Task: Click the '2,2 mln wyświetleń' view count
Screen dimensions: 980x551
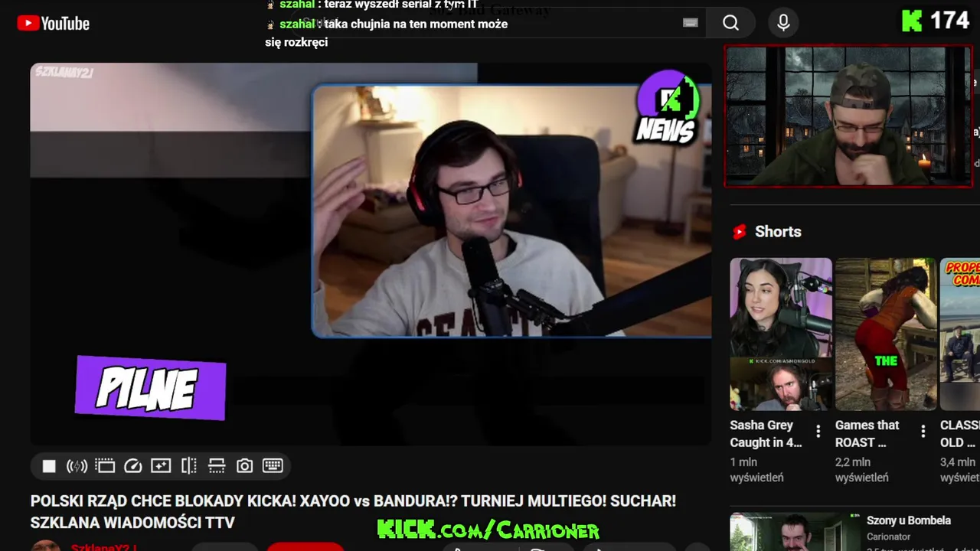Action: [x=862, y=470]
